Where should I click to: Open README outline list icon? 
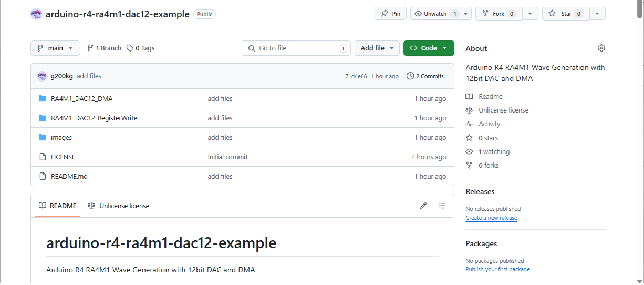pyautogui.click(x=442, y=206)
